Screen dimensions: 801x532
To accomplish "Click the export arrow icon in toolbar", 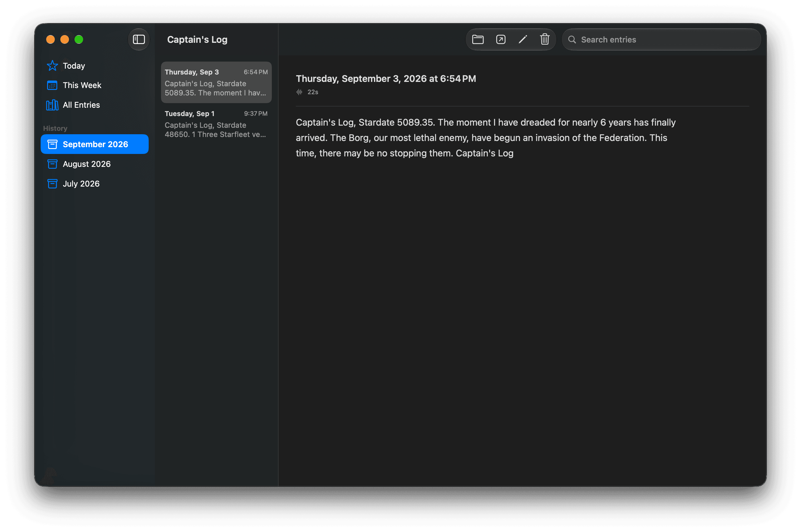I will pos(501,40).
